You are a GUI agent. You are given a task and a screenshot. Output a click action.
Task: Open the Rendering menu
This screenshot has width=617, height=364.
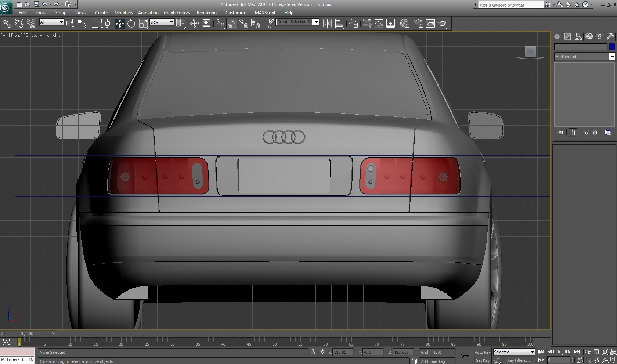click(x=206, y=13)
